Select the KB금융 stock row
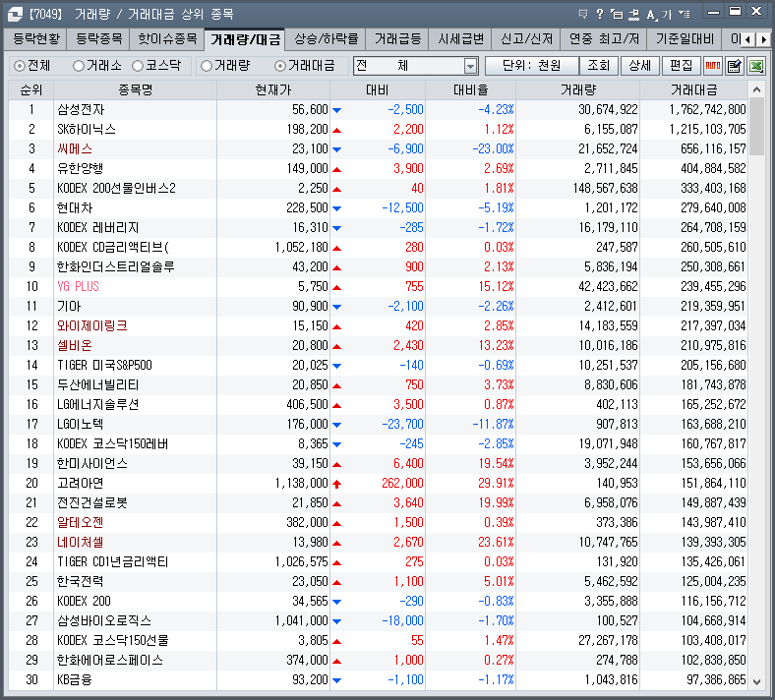Viewport: 775px width, 700px height. [x=378, y=679]
